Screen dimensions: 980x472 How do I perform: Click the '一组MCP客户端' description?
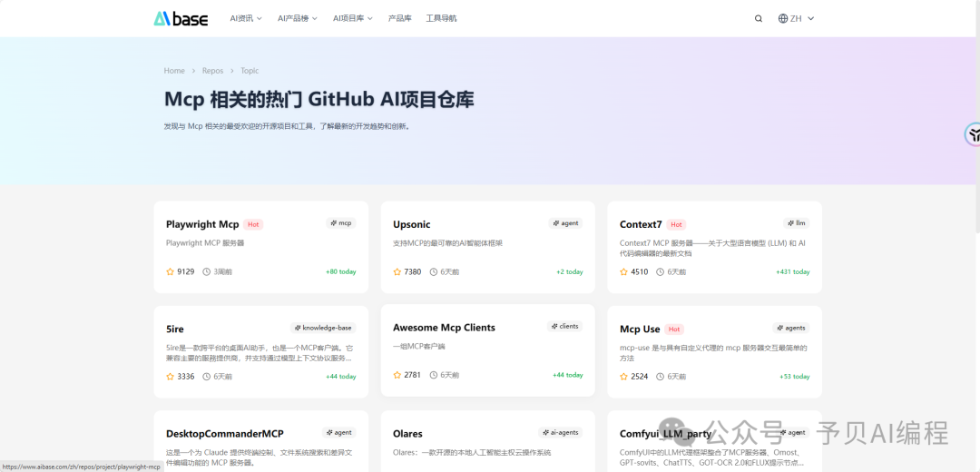[x=418, y=347]
